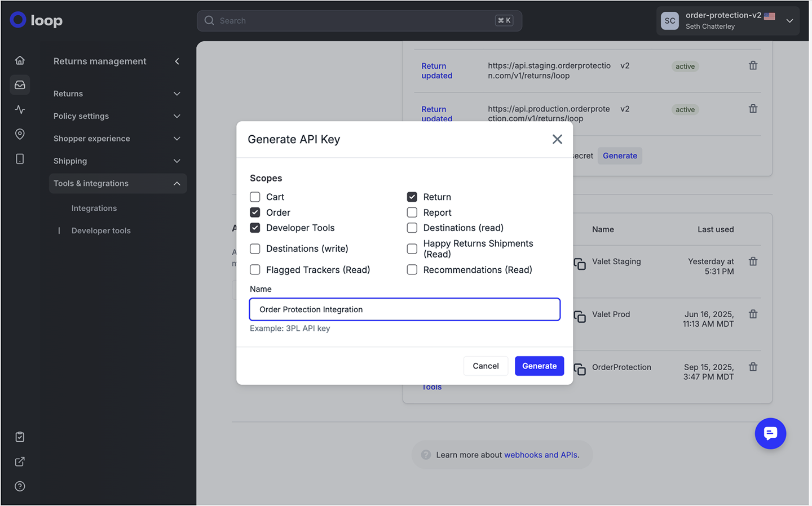Click the Last used column header
Screen dimensions: 812x506
coord(716,229)
